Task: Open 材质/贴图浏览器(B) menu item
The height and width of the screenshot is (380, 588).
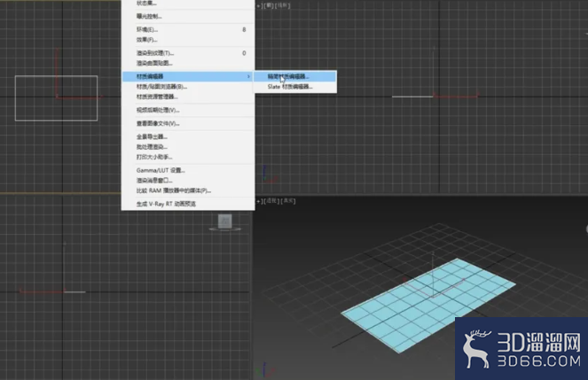Action: [x=188, y=87]
